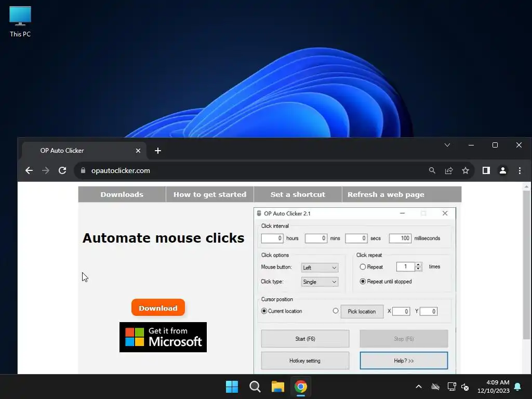Viewport: 532px width, 399px height.
Task: Open network status tray icon
Action: (451, 387)
